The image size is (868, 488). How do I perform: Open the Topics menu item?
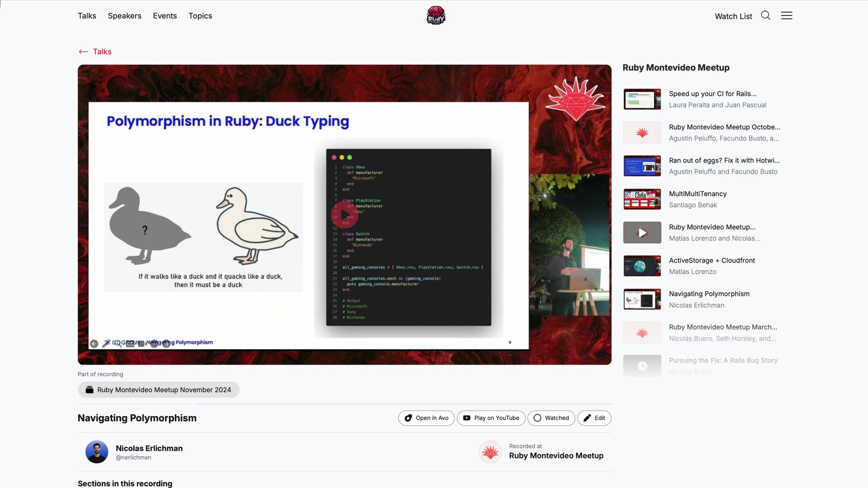[200, 16]
